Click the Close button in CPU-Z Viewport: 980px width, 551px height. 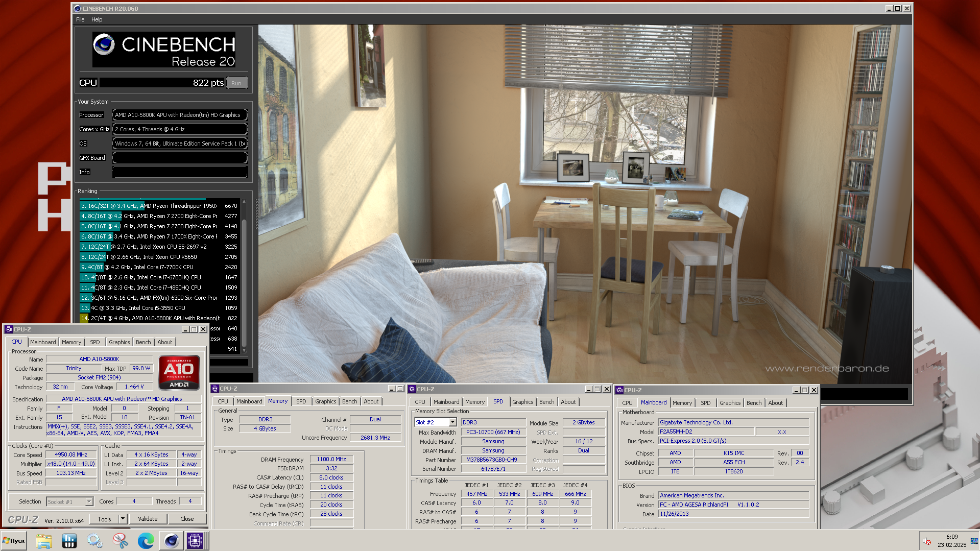(x=187, y=519)
